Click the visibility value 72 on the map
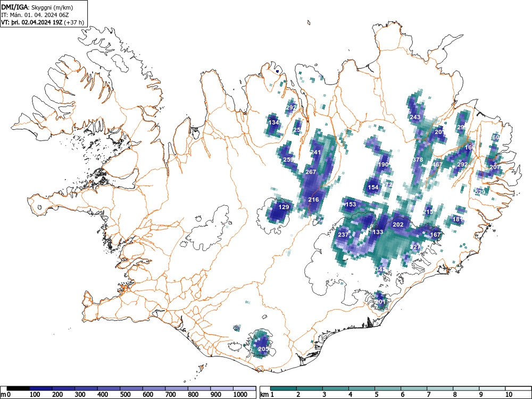 click(389, 185)
